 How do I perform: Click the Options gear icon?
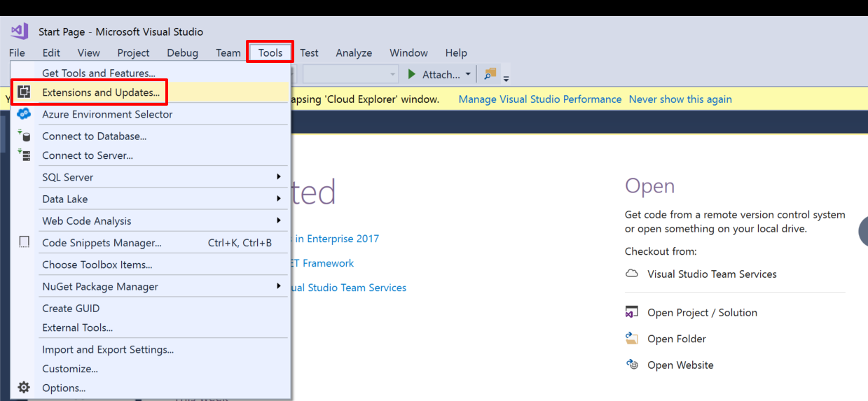click(x=24, y=388)
